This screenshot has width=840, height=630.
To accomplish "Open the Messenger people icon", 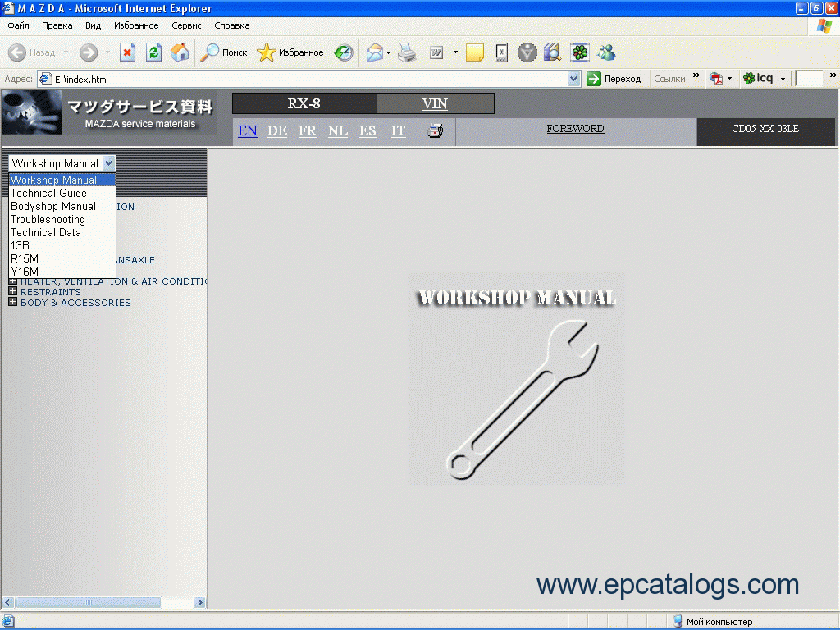I will pyautogui.click(x=606, y=52).
